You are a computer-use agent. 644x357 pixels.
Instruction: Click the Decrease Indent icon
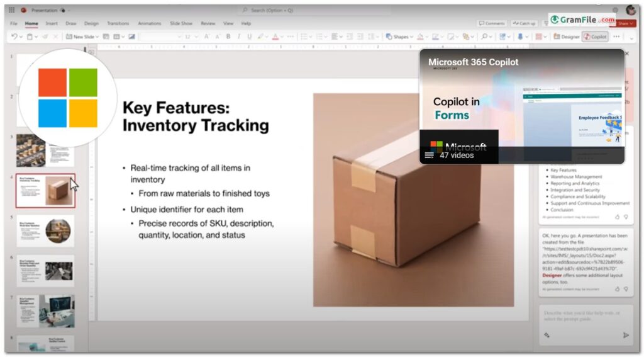350,37
